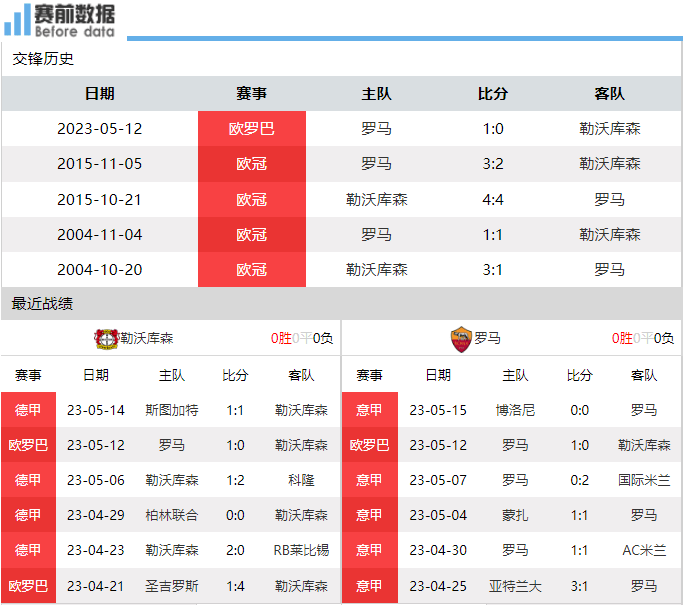This screenshot has width=683, height=605.
Task: Click the 意甲 cell for 23-05-15
Action: pyautogui.click(x=370, y=410)
